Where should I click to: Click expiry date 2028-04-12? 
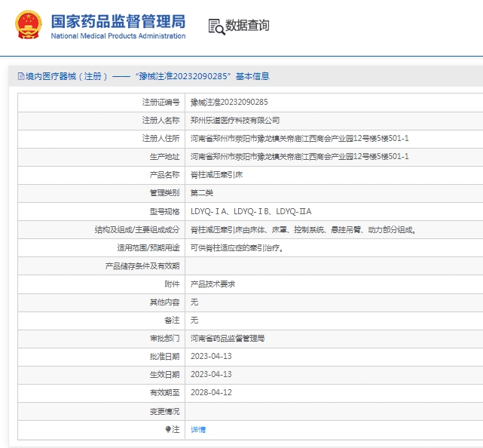click(211, 392)
